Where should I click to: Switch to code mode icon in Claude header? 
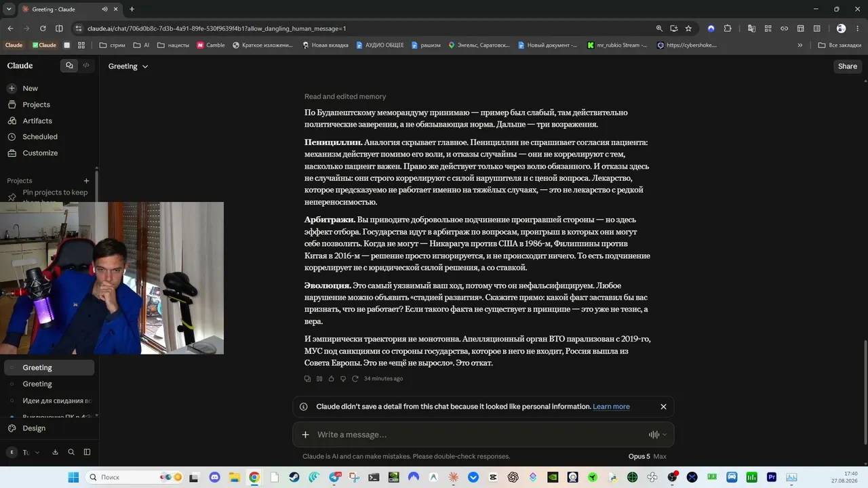pyautogui.click(x=86, y=66)
